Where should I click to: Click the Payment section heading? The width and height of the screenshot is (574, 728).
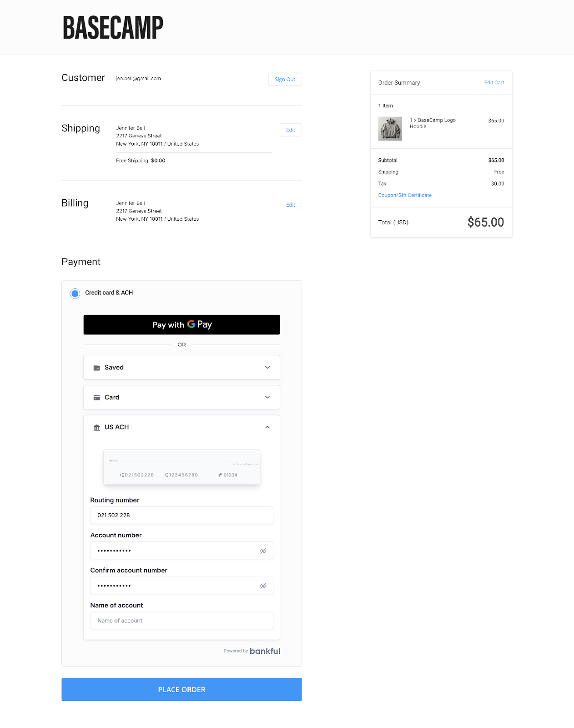click(81, 262)
